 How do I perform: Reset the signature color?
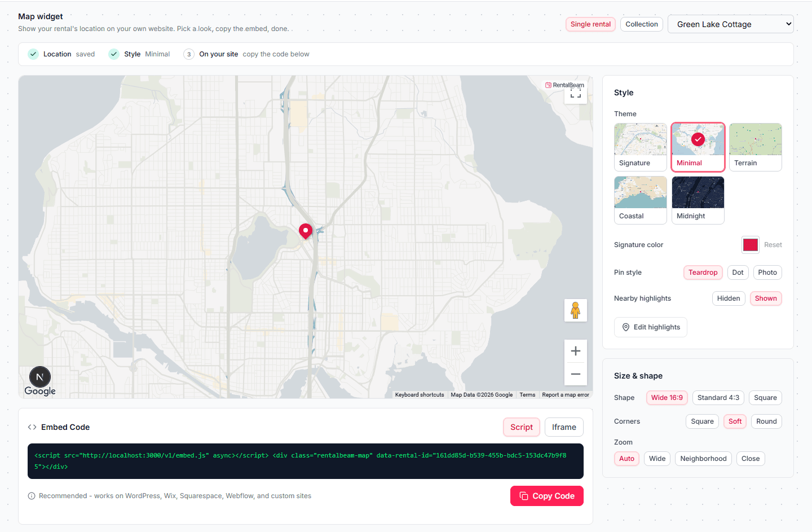click(x=773, y=245)
